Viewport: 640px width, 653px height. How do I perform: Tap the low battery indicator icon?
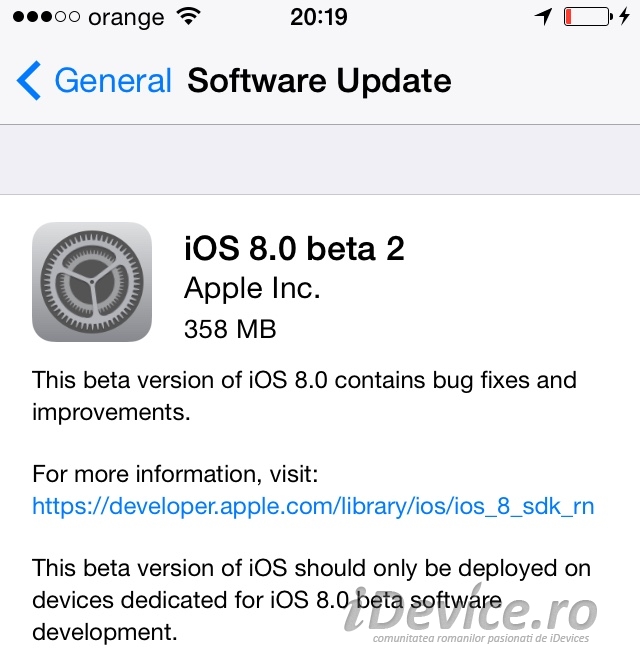tap(588, 17)
